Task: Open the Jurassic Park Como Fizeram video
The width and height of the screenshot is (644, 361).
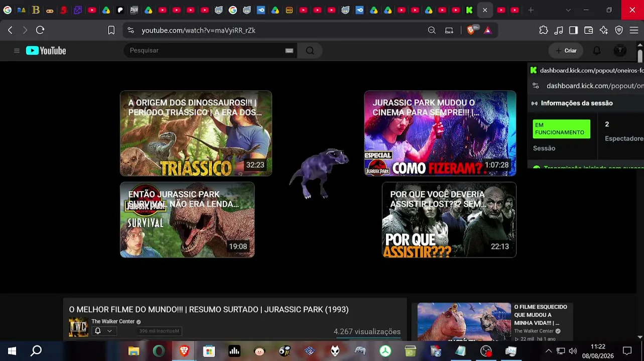Action: point(440,133)
